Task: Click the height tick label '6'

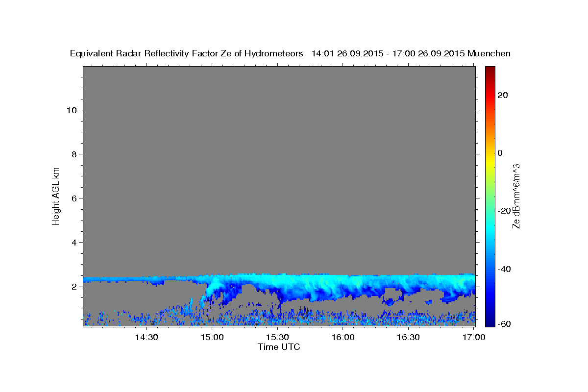Action: point(73,198)
